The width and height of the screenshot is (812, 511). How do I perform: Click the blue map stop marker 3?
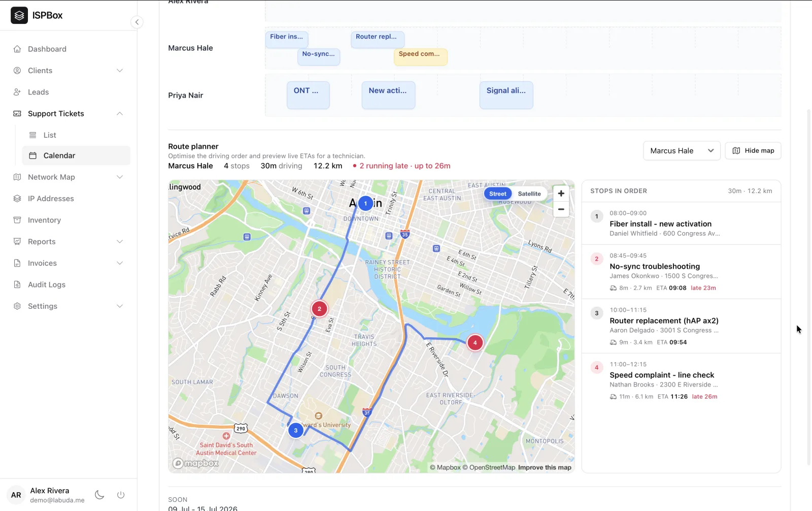(296, 430)
